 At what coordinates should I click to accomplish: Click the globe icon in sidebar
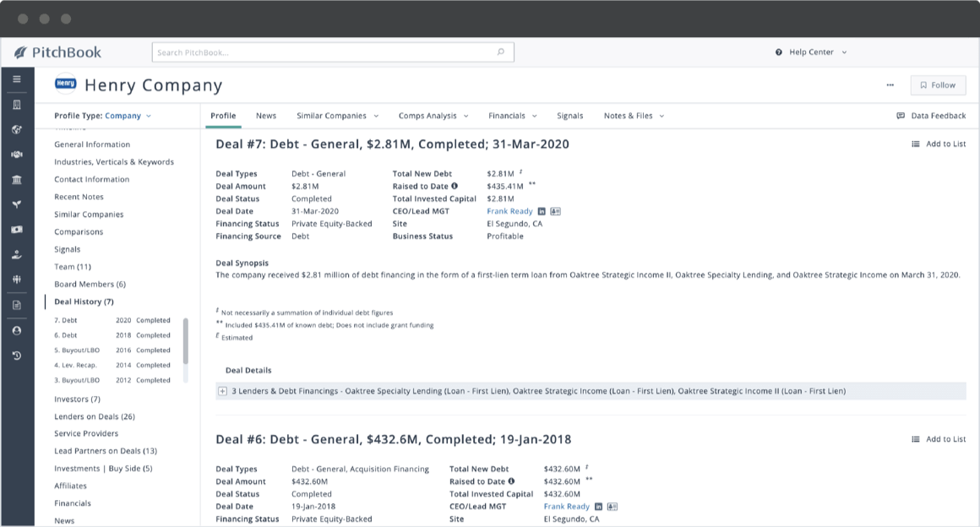[17, 129]
